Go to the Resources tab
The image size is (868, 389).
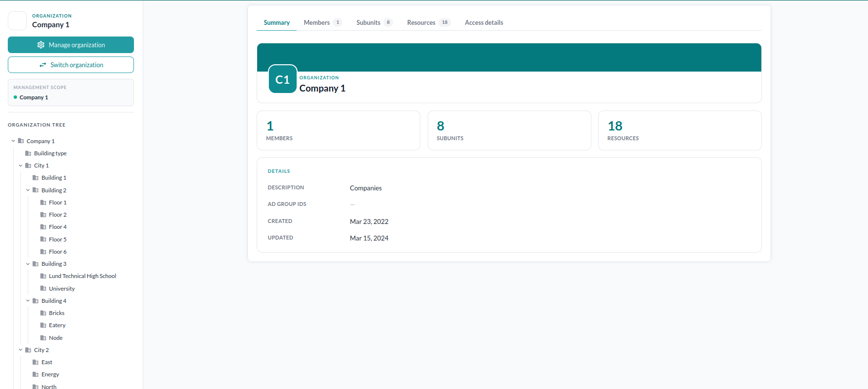tap(429, 22)
